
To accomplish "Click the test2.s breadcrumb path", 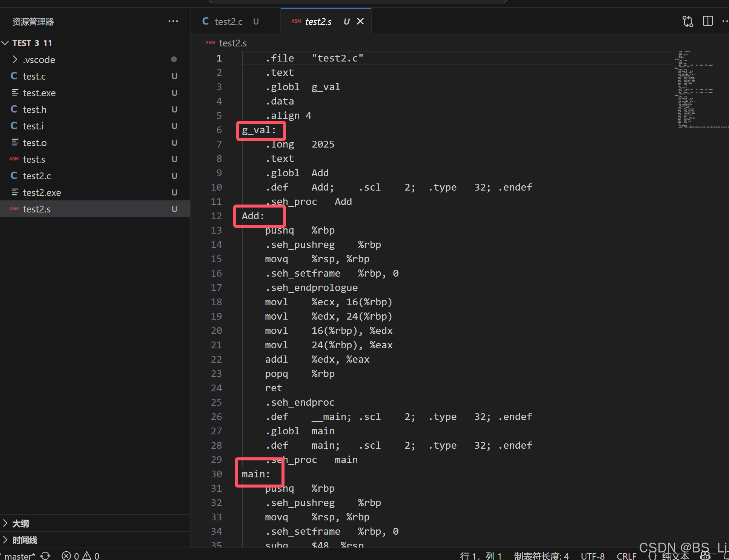I will point(233,43).
